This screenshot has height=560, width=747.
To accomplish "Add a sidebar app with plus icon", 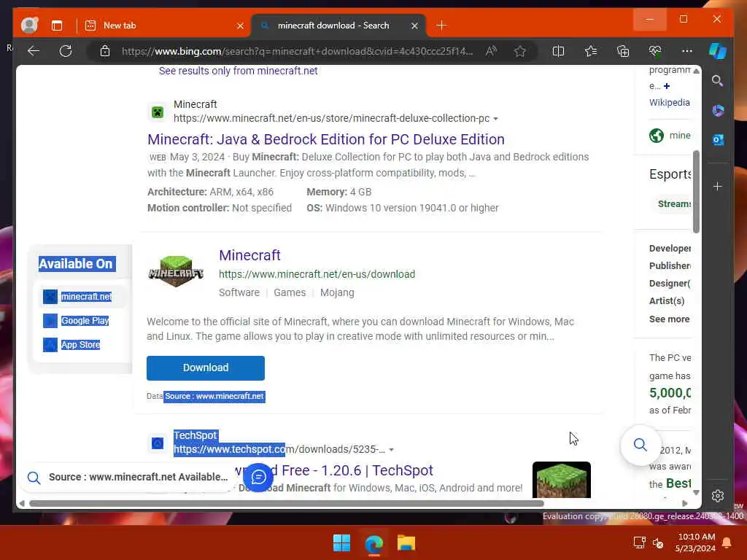I will 718,186.
